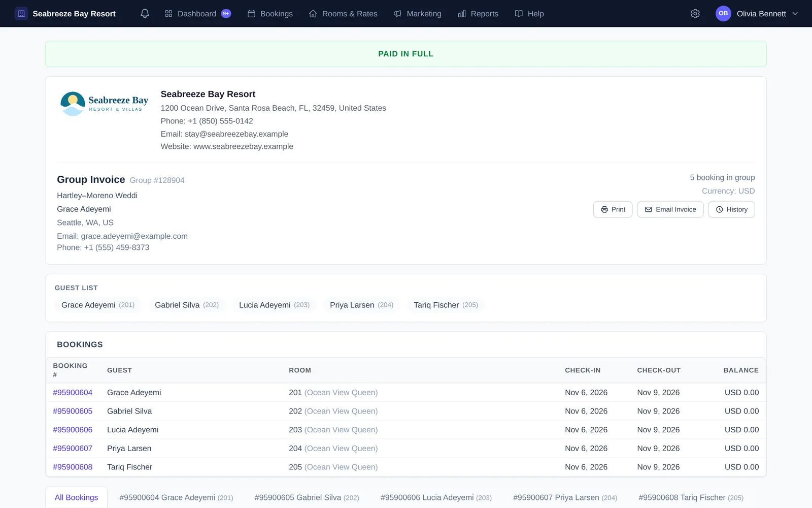Click the 9+ dashboard badge
The width and height of the screenshot is (812, 508).
click(226, 14)
